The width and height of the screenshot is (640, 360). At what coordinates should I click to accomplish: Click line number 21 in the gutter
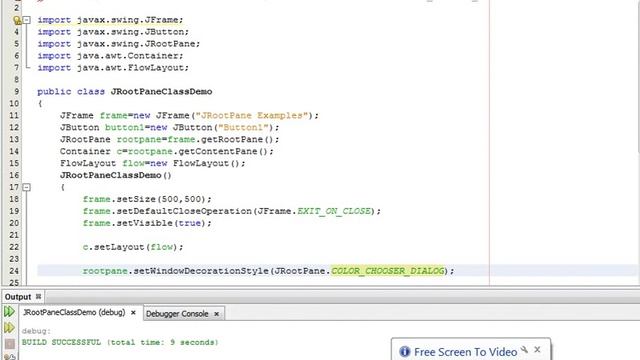[x=14, y=235]
